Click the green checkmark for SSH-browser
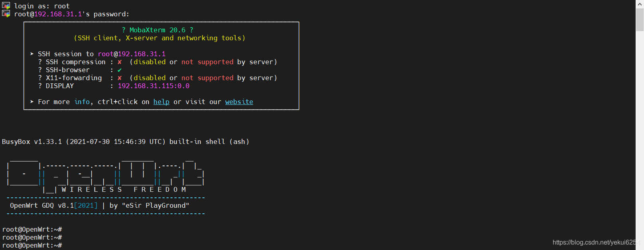Viewport: 644px width, 250px height. (120, 70)
